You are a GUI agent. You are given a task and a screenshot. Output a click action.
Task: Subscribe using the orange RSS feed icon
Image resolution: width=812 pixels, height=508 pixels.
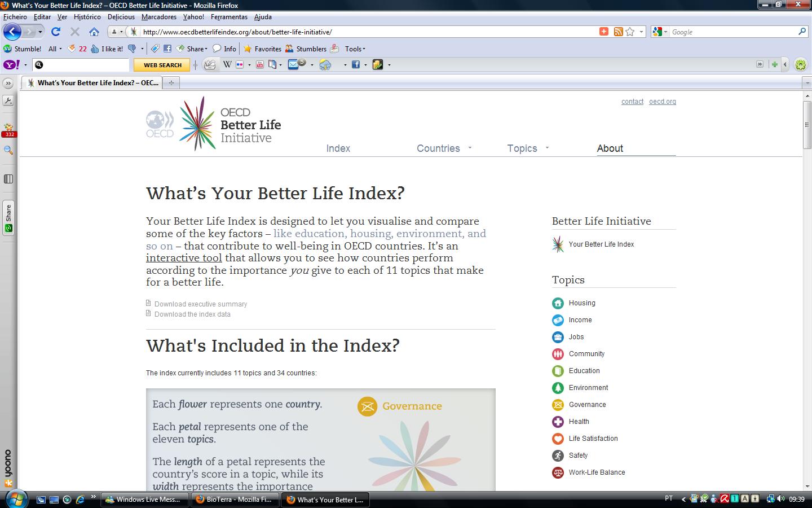point(619,32)
